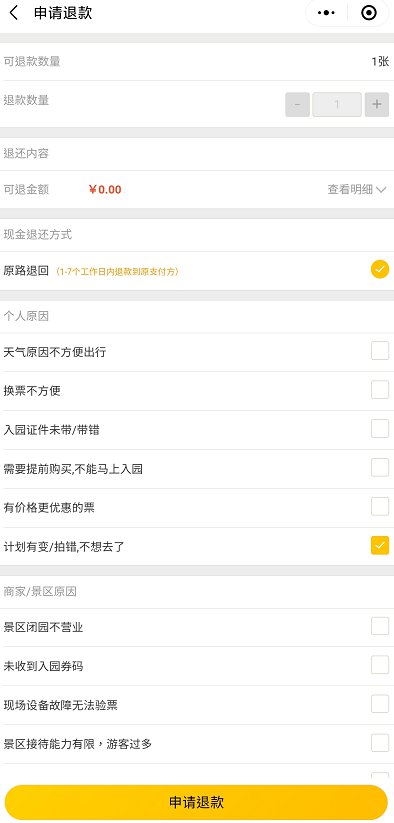Check 未收到入园券码 reason
This screenshot has height=823, width=394.
(x=380, y=664)
